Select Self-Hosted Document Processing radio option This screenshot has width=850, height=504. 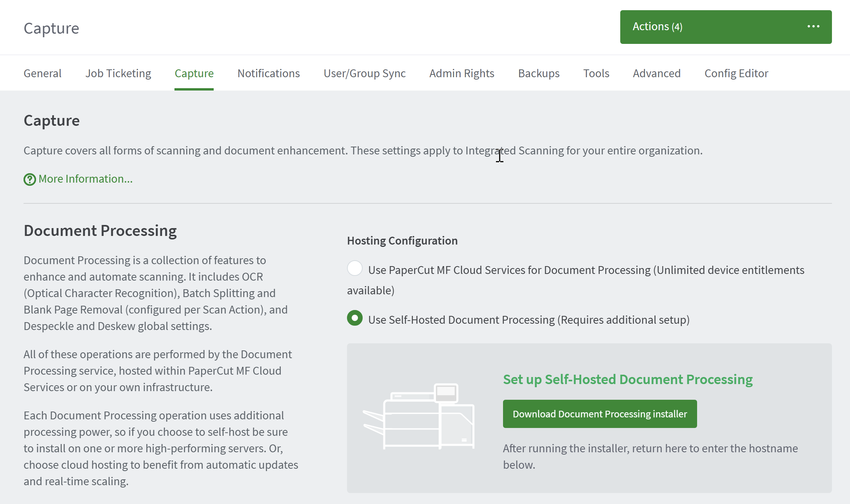355,318
